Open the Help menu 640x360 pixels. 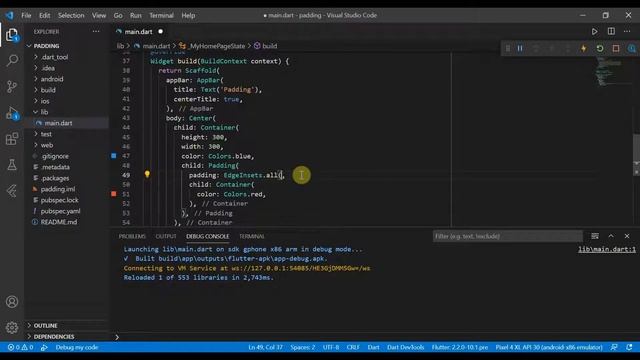coord(188,16)
